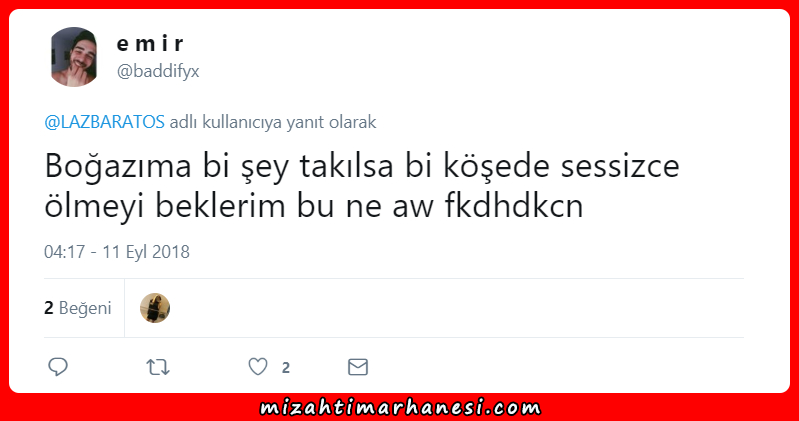Visit the @LAZBARATOS mention link

[x=104, y=122]
